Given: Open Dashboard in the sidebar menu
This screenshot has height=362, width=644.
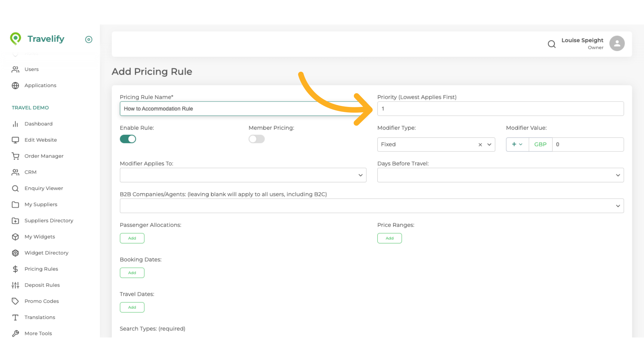Looking at the screenshot, I should click(x=38, y=124).
